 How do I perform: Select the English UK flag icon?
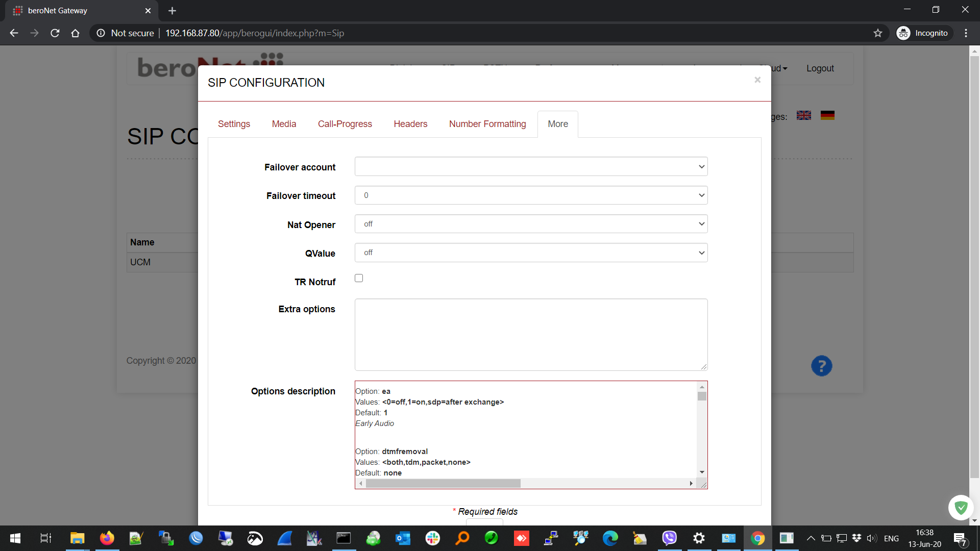coord(803,116)
